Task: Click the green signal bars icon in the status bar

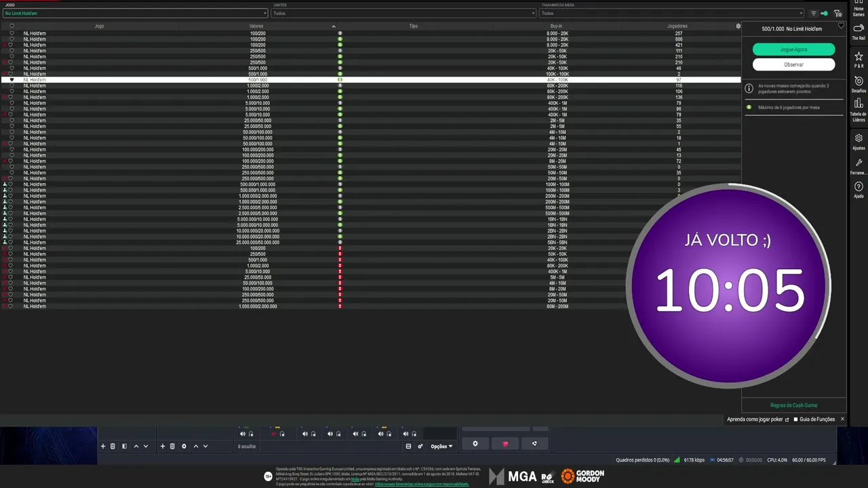Action: pos(677,460)
